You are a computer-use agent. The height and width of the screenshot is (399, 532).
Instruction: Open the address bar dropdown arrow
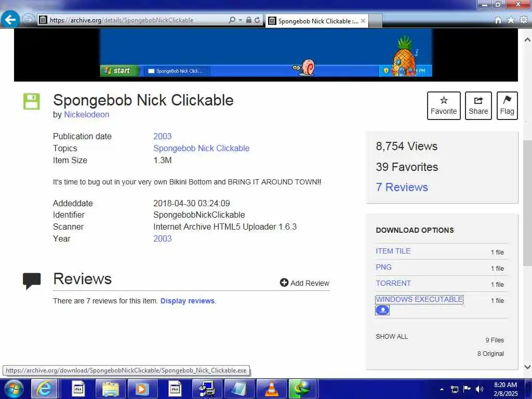coord(240,20)
